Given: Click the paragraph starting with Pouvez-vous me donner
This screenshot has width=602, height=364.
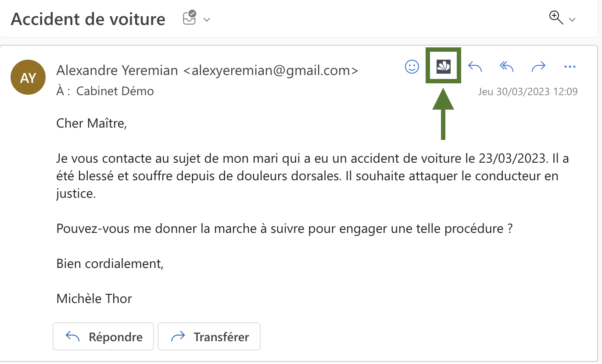Looking at the screenshot, I should click(284, 229).
